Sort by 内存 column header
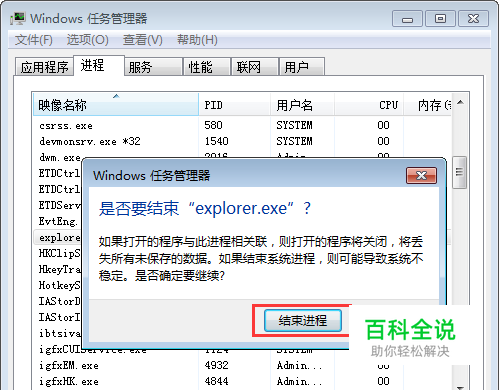499x390 pixels. 428,105
